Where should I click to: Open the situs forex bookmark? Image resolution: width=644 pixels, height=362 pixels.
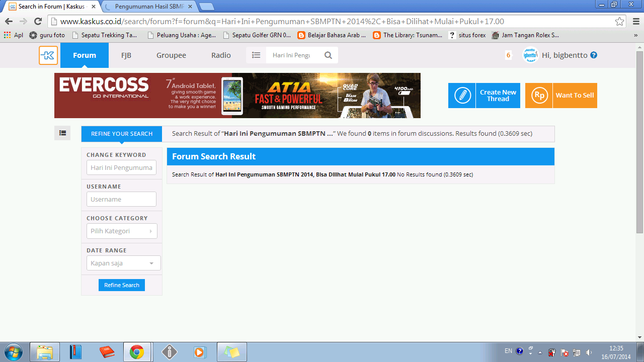(467, 35)
